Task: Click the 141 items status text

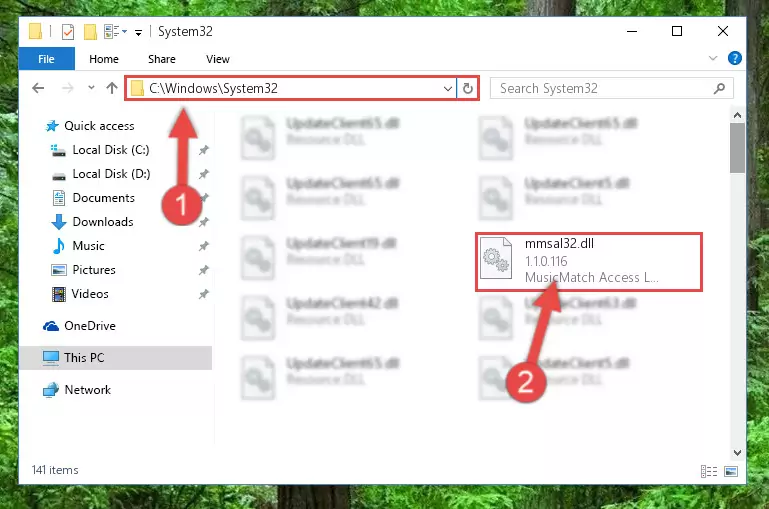Action: point(55,470)
